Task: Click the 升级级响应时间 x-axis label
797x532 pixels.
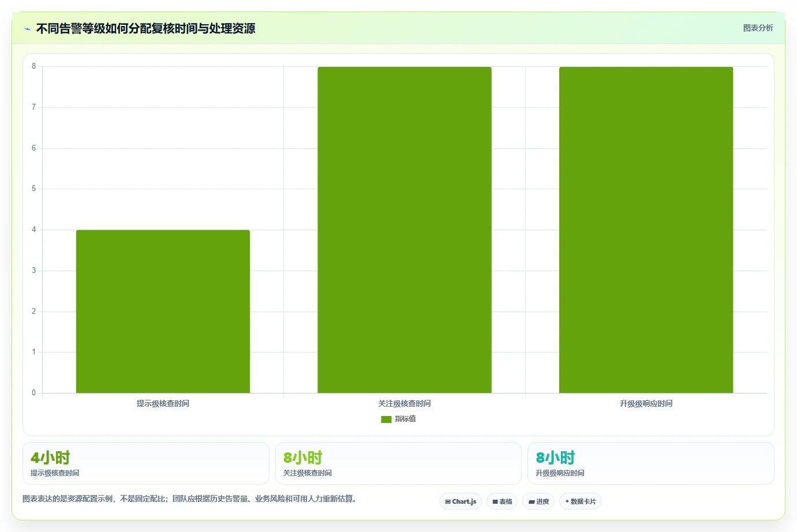Action: (646, 403)
